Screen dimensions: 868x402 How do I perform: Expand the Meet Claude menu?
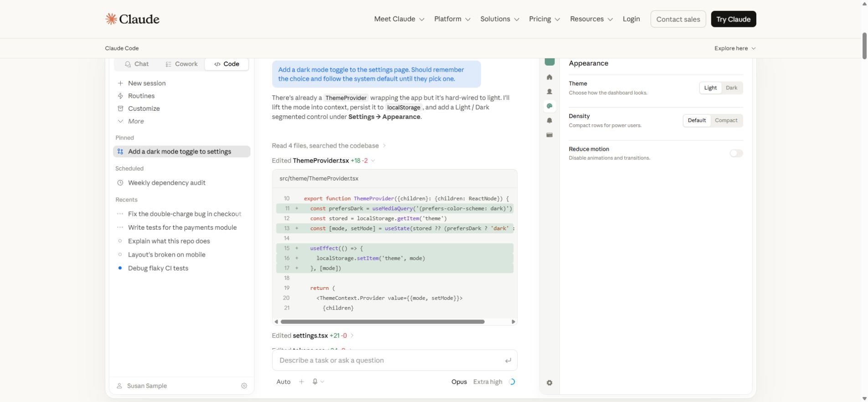point(399,19)
